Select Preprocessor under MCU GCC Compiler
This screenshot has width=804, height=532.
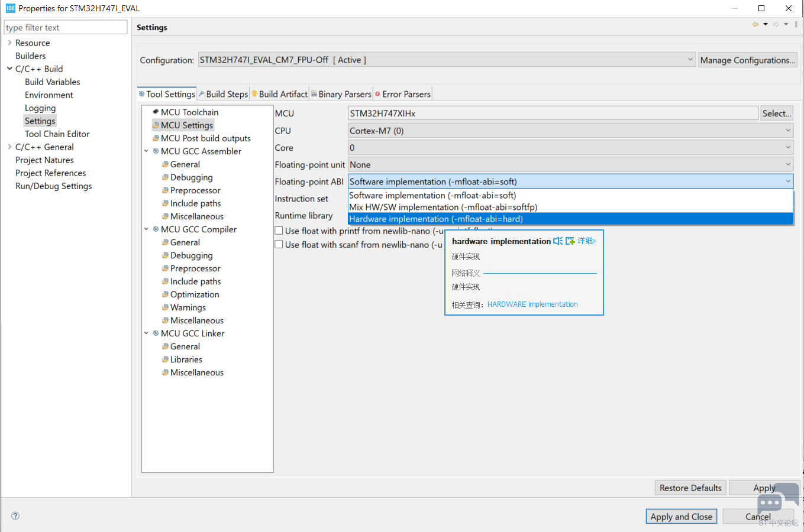pos(195,268)
